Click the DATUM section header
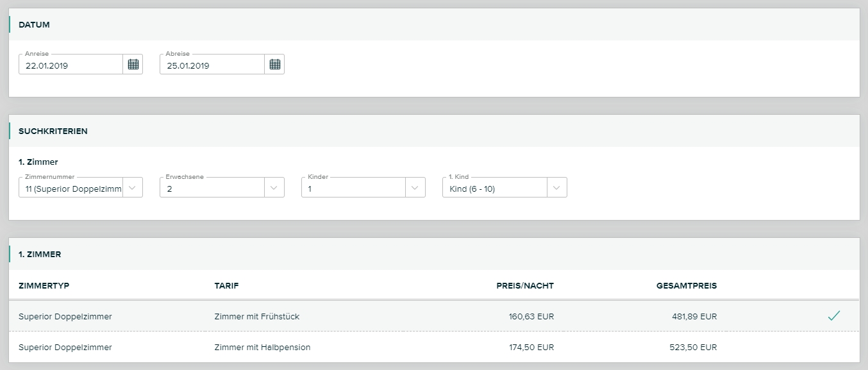868x370 pixels. pyautogui.click(x=35, y=24)
